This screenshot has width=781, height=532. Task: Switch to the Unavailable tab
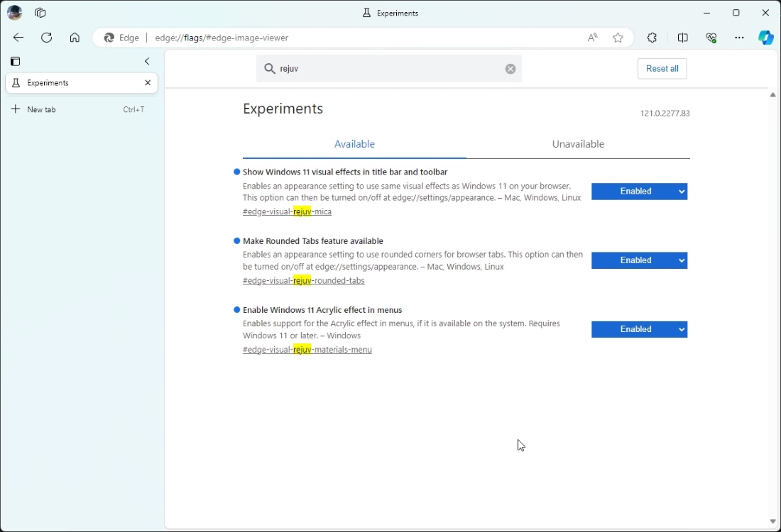click(x=577, y=144)
